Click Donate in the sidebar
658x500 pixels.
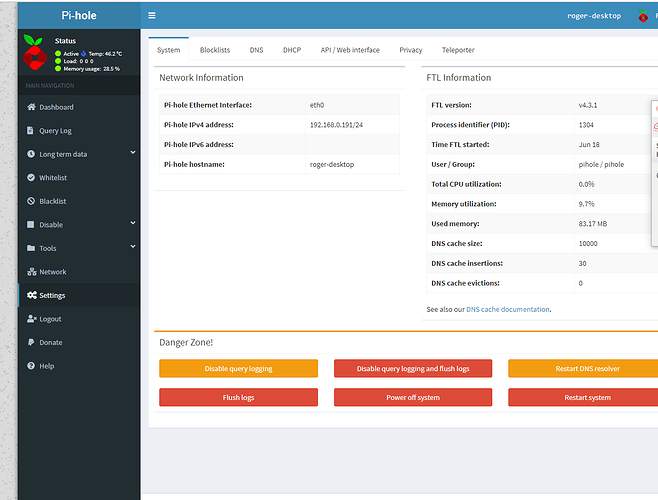79,342
